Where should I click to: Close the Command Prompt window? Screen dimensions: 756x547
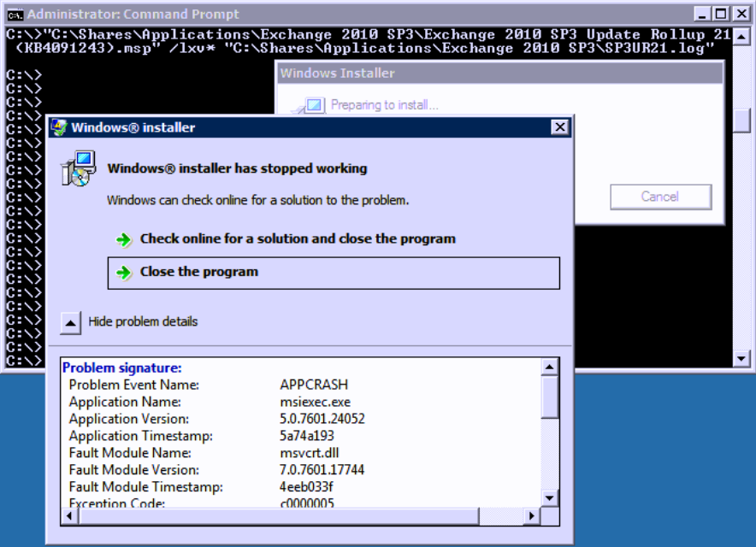[x=741, y=14]
